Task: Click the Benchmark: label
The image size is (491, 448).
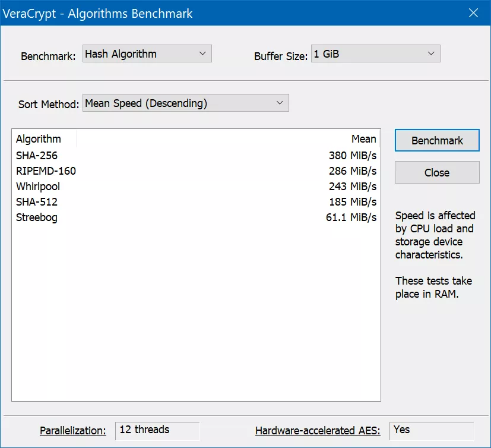Action: pos(48,56)
